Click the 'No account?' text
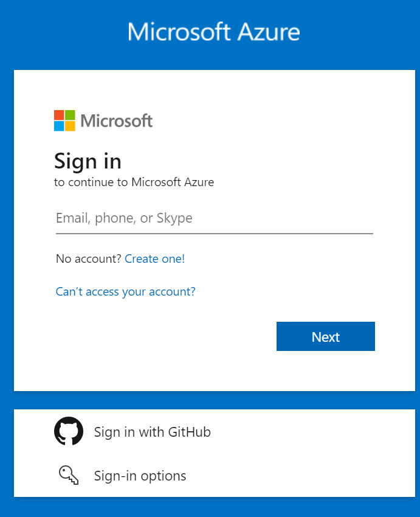 coord(89,259)
